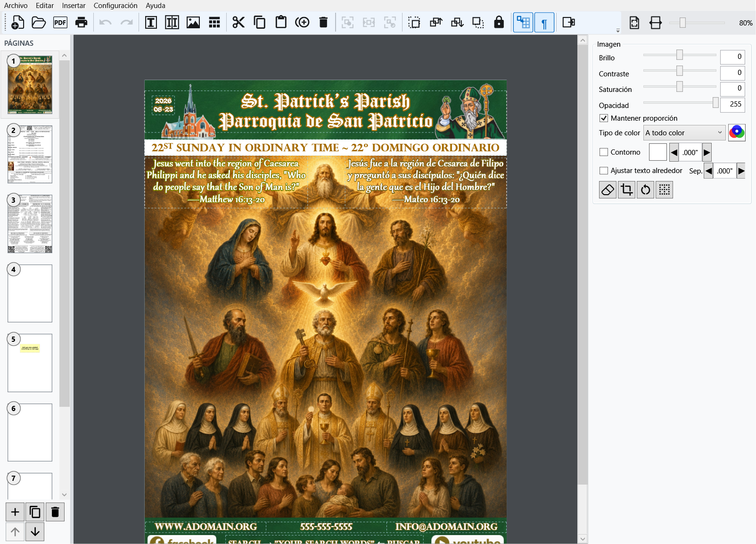This screenshot has height=544, width=756.
Task: Delete selected object with toolbar trash icon
Action: (x=323, y=22)
